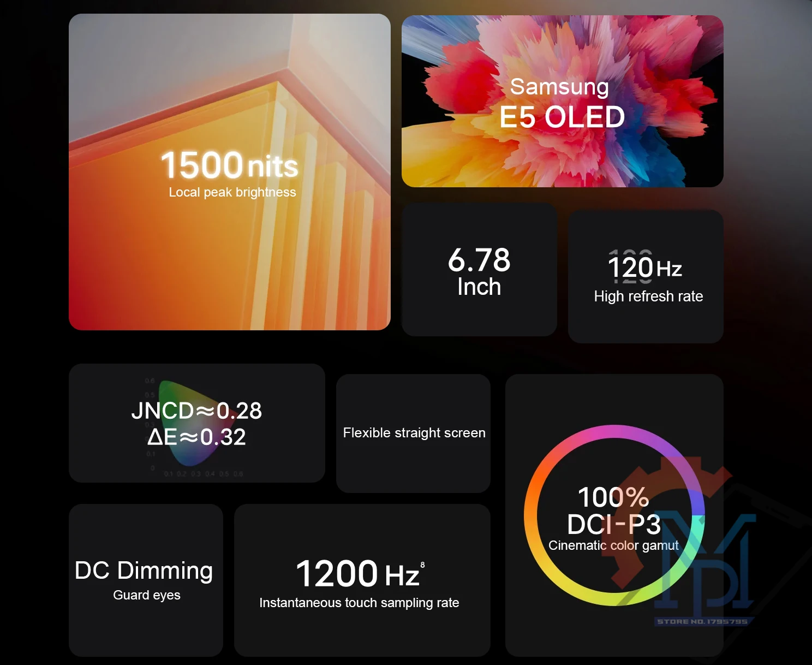
Task: Select the "Inch" unit label
Action: coord(479,287)
